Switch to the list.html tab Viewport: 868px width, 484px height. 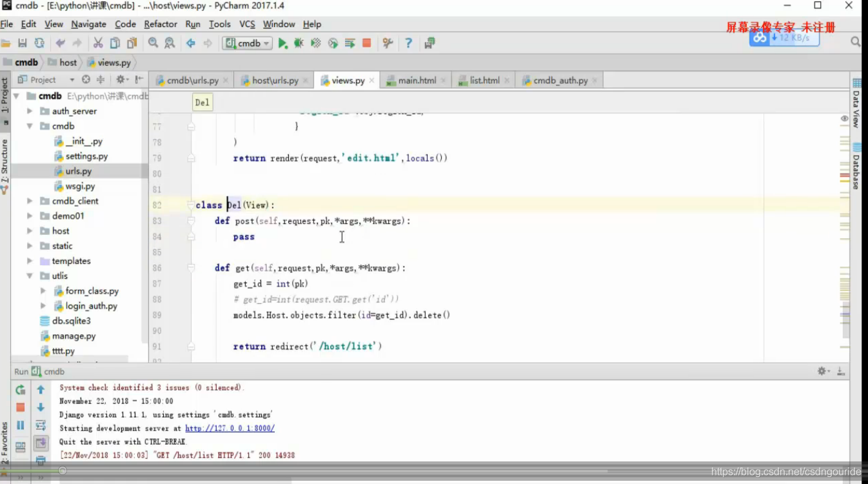point(484,81)
